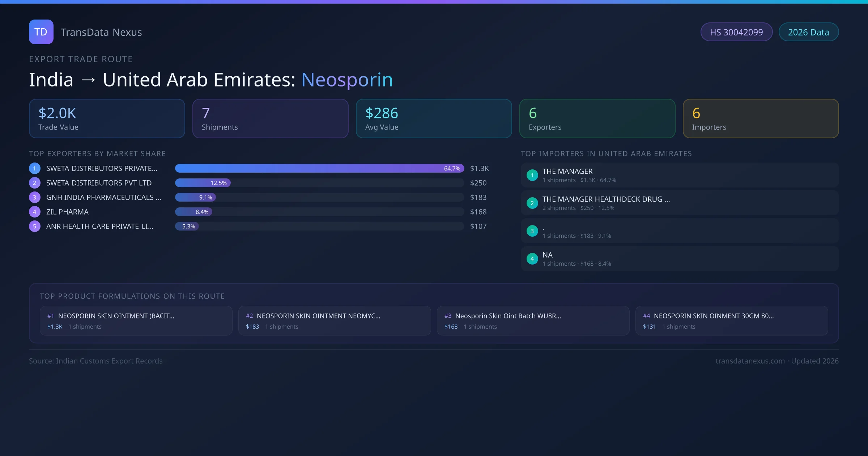
Task: Click the green badge 1 next to THE MANAGER
Action: 532,175
